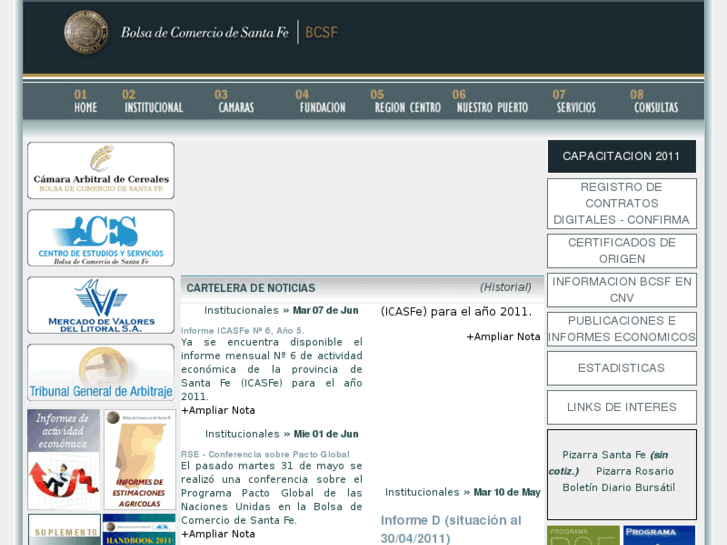
Task: Open Certificados de Origen
Action: pos(622,251)
